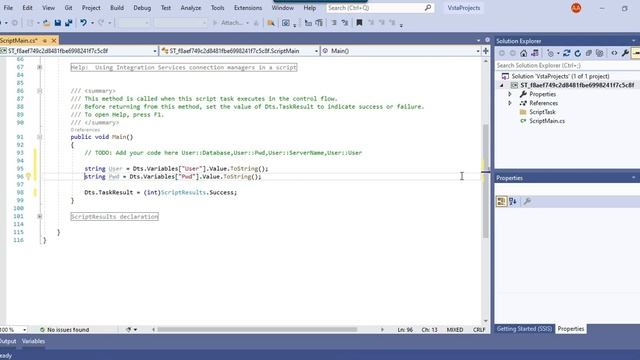Select ScriptMain.cs in Solution Explorer
This screenshot has width=640, height=360.
547,121
